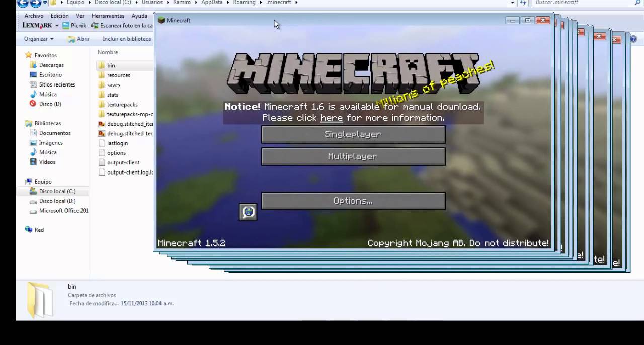Click the Multiplayer button
The height and width of the screenshot is (345, 644).
pyautogui.click(x=353, y=156)
